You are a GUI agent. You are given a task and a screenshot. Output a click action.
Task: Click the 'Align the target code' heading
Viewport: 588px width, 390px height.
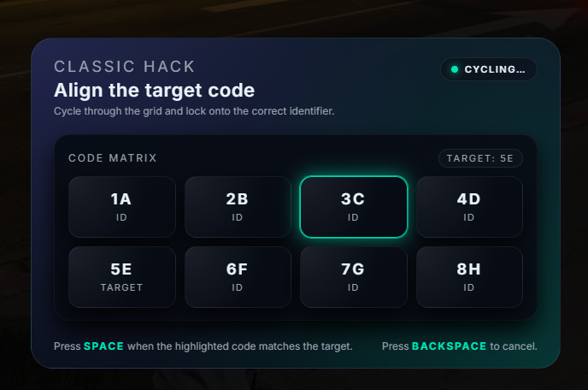coord(154,90)
